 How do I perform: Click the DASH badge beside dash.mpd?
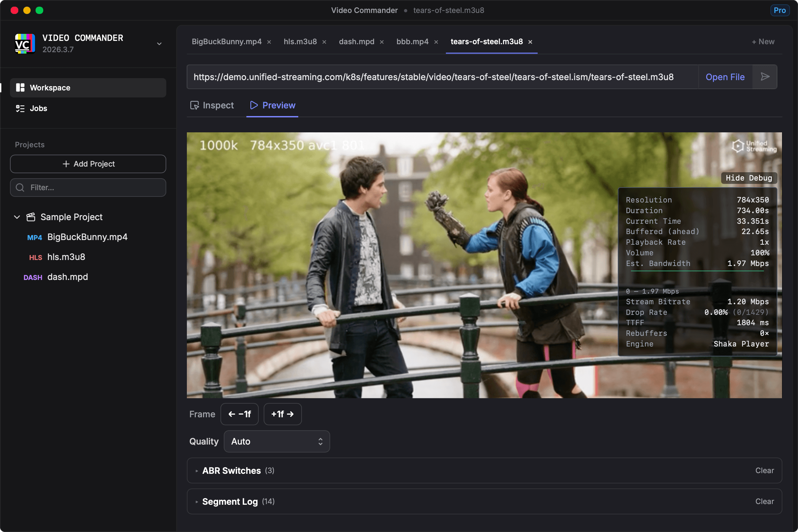33,277
